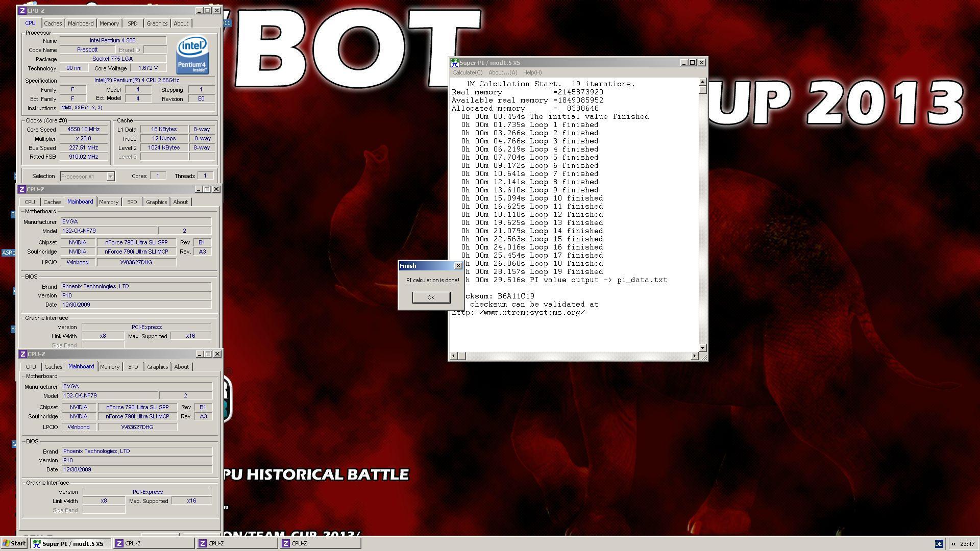Viewport: 980px width, 551px height.
Task: Click Manufacturer 'EVGA' in middle CPU-Z window
Action: (x=136, y=222)
